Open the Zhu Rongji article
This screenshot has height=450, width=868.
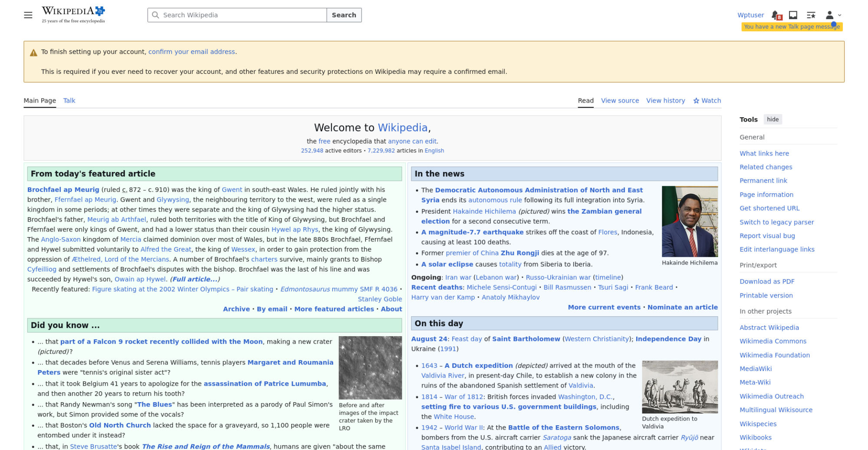pyautogui.click(x=520, y=253)
